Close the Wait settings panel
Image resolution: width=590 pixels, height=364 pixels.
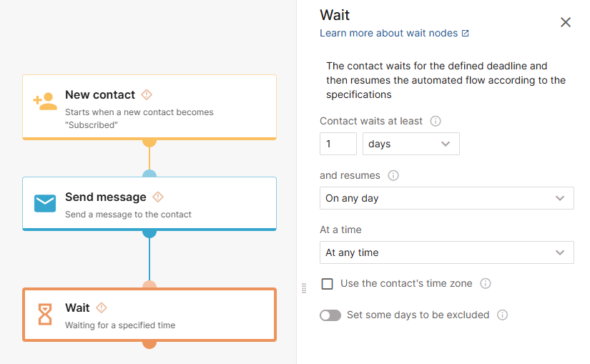pyautogui.click(x=566, y=22)
